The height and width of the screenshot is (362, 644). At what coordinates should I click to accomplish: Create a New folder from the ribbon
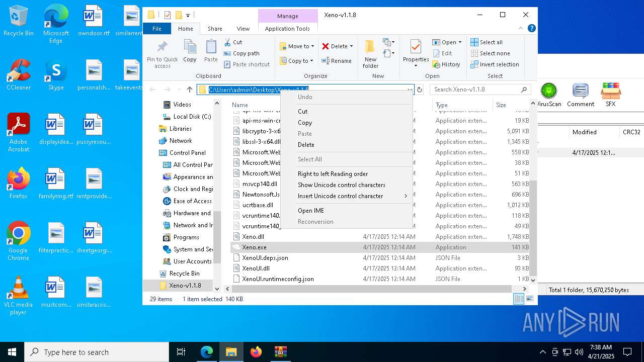370,54
